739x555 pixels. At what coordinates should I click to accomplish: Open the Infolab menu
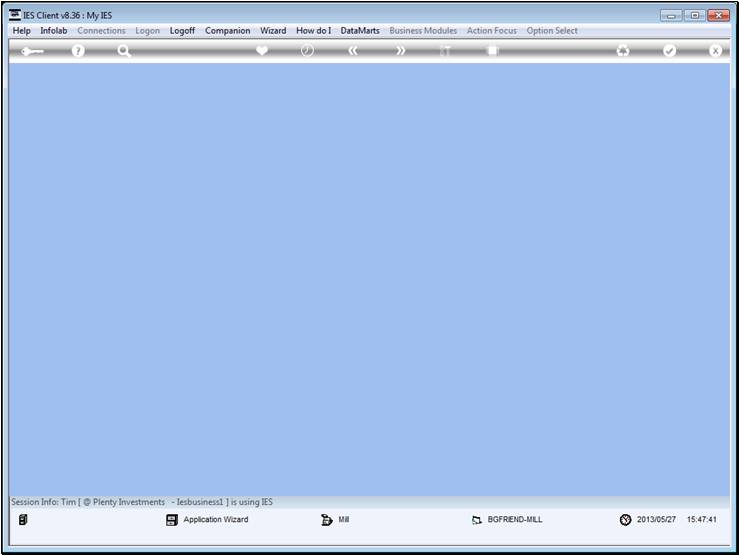pos(54,31)
